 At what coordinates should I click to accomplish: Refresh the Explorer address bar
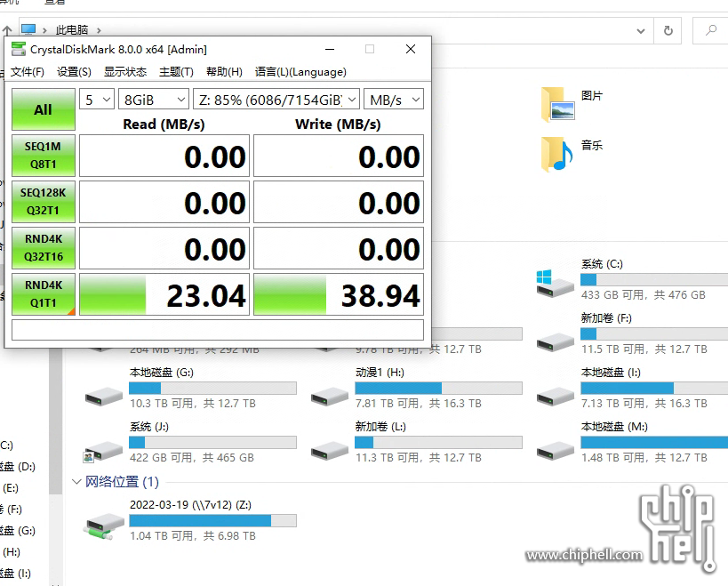[x=668, y=30]
